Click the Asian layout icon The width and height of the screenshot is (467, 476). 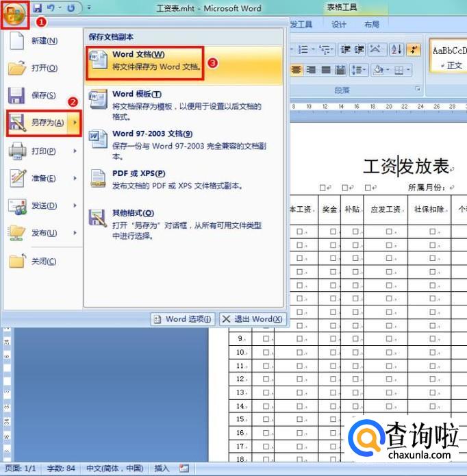click(376, 49)
